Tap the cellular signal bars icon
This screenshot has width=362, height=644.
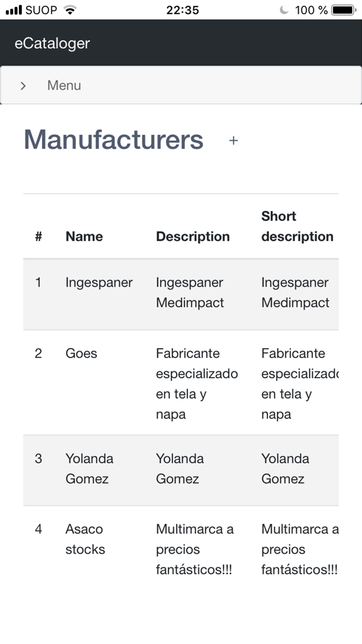14,10
